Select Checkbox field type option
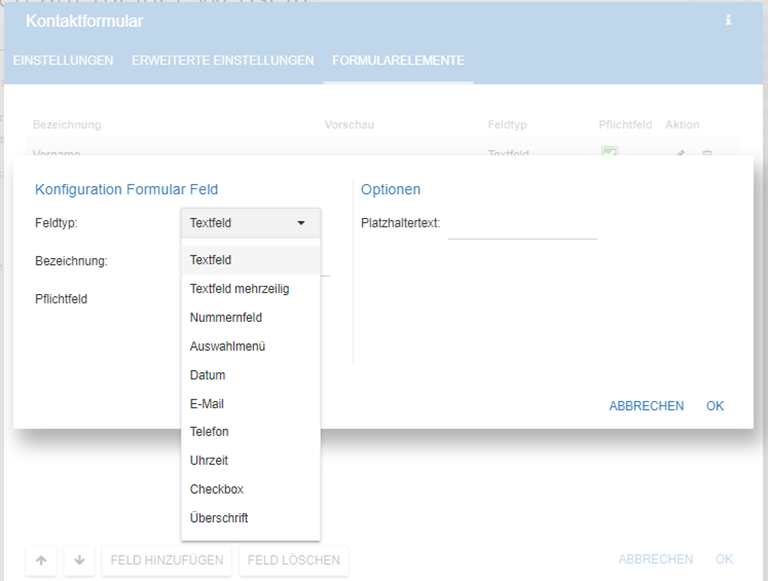Viewport: 768px width, 581px height. tap(216, 489)
